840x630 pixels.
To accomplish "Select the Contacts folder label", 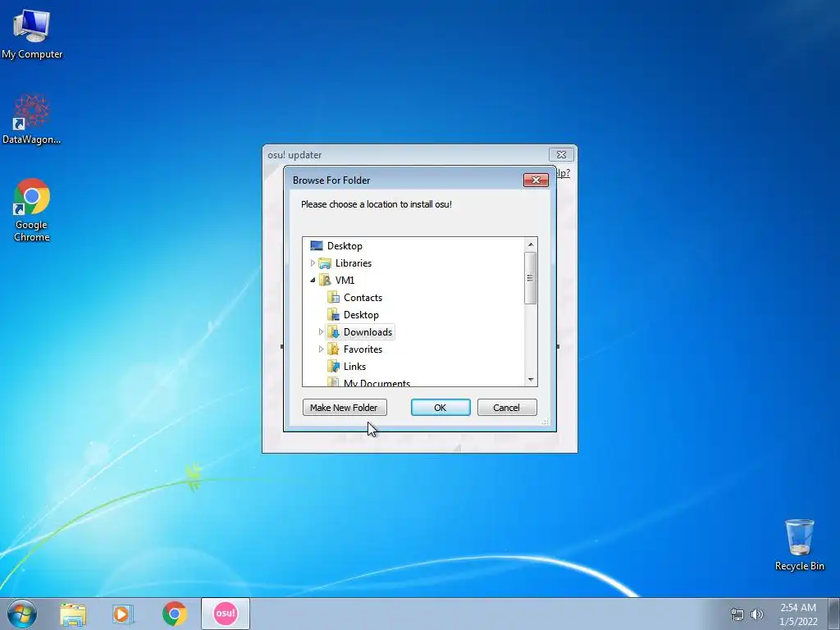I will pyautogui.click(x=363, y=298).
